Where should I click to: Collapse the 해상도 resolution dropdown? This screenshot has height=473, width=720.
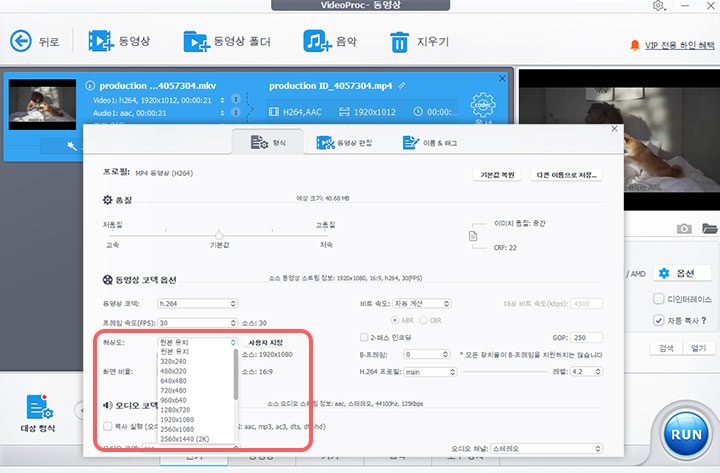(197, 342)
